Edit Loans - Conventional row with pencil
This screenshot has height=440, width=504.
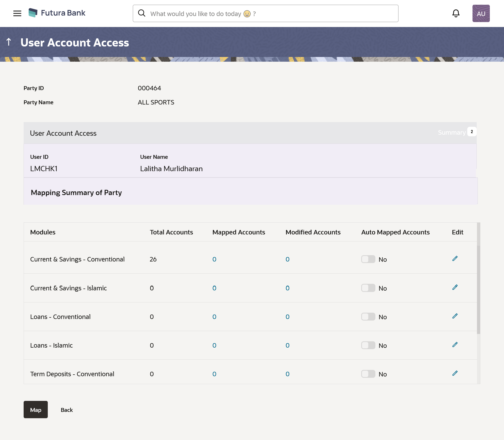point(455,316)
